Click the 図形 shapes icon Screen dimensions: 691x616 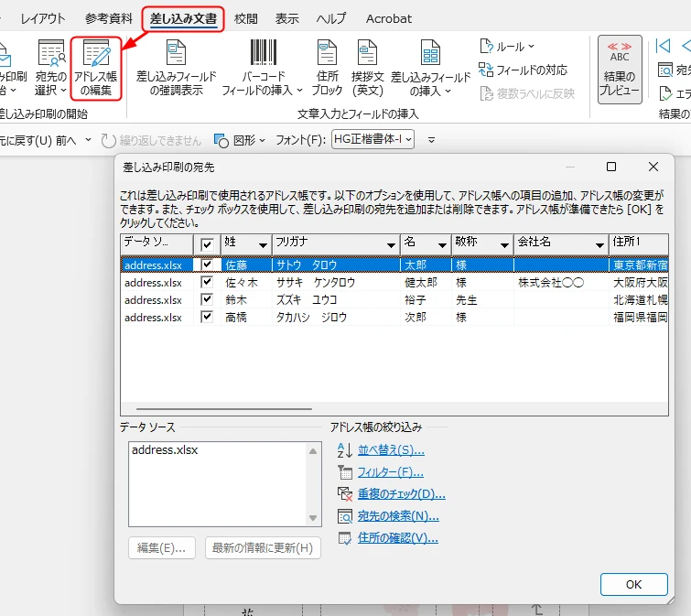[x=221, y=140]
